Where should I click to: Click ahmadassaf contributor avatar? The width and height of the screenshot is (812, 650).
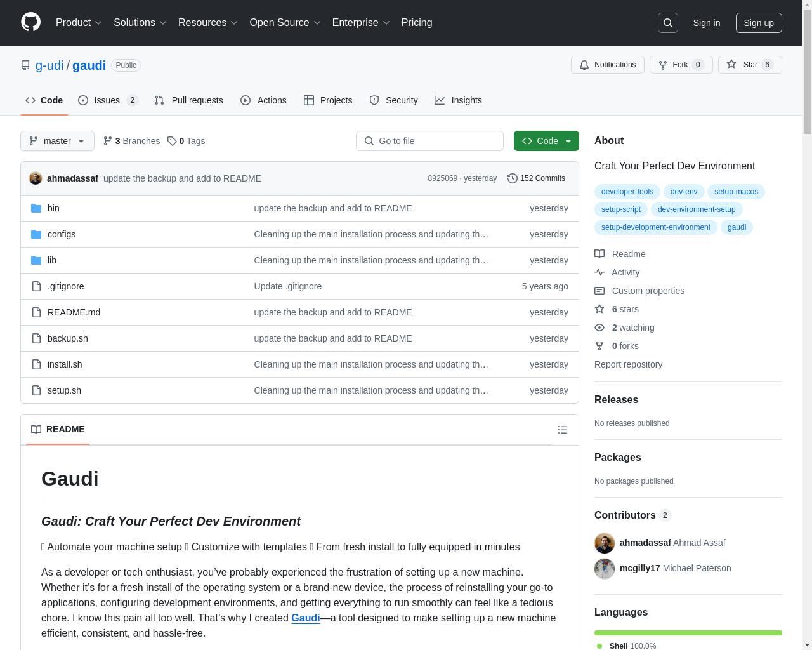(x=605, y=543)
